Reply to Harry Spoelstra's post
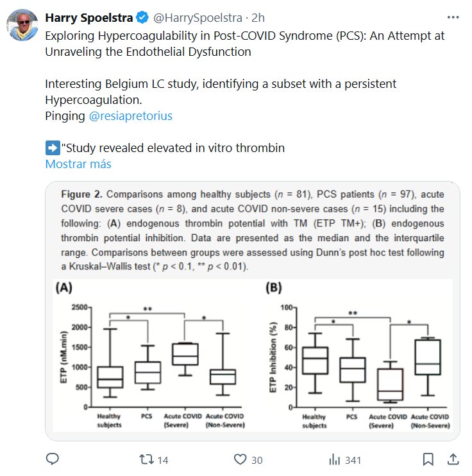The height and width of the screenshot is (476, 472). pyautogui.click(x=53, y=459)
